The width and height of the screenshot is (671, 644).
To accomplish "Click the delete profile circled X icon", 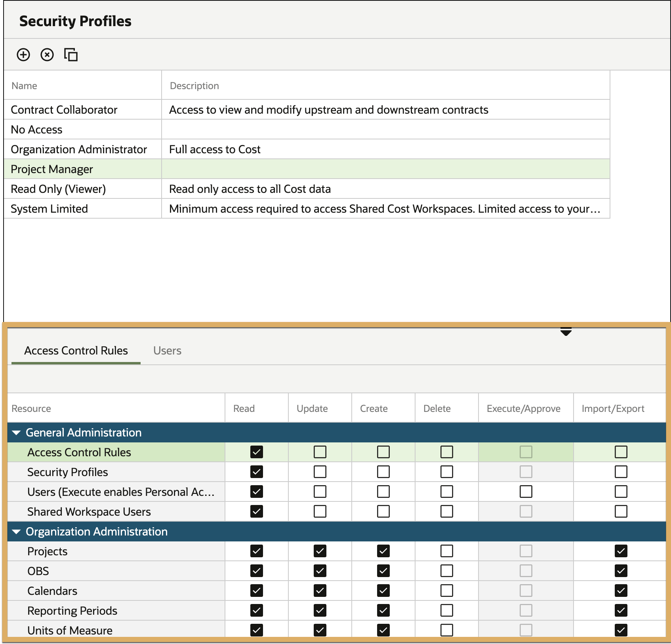I will pyautogui.click(x=47, y=55).
